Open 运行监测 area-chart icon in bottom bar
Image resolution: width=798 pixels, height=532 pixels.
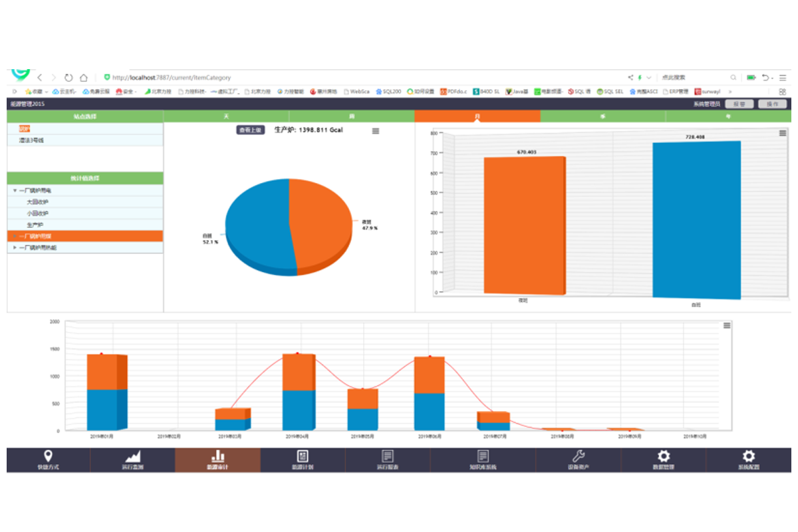133,456
